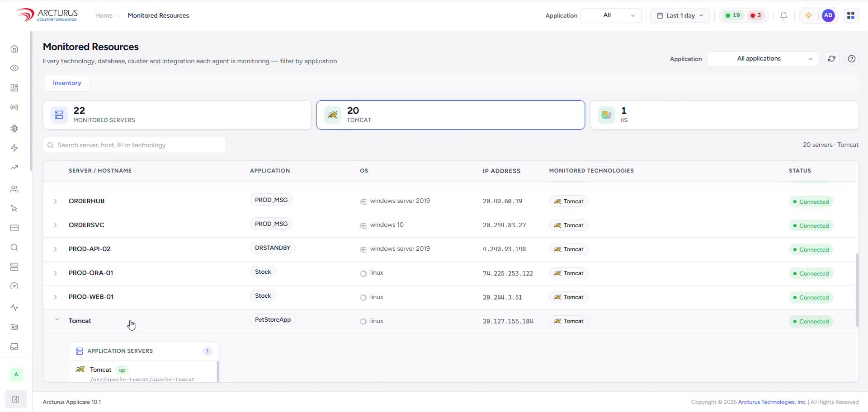Open the eye monitoring icon in sidebar
868x412 pixels.
(14, 68)
